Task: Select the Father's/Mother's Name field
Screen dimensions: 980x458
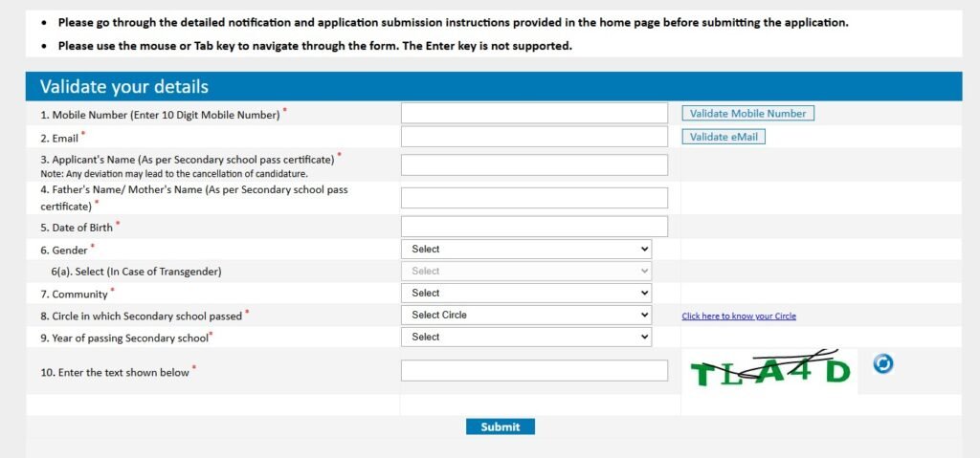Action: [x=534, y=197]
